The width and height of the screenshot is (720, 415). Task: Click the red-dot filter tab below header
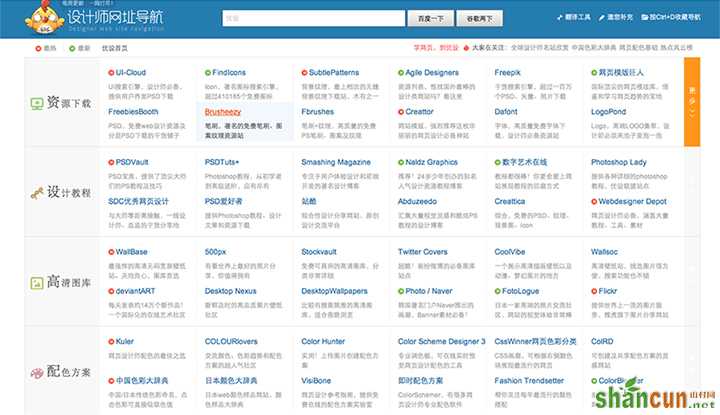click(45, 48)
